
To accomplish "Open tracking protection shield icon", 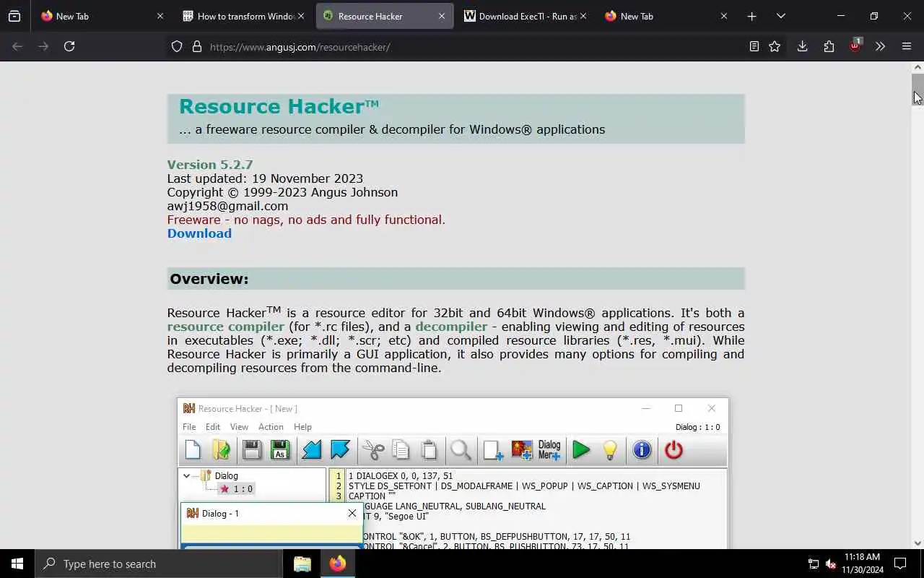I will [177, 47].
